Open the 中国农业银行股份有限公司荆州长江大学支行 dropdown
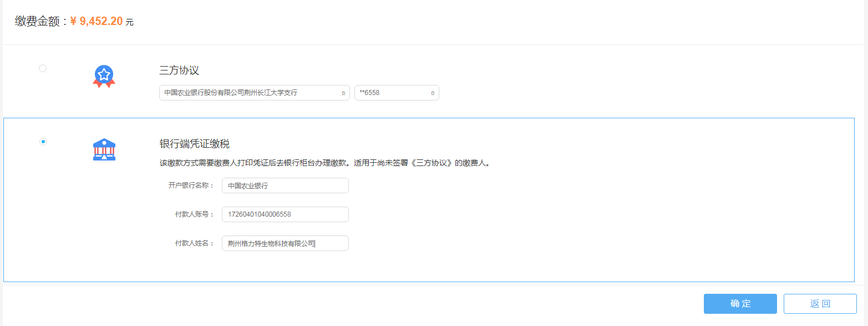The height and width of the screenshot is (326, 868). click(x=255, y=93)
